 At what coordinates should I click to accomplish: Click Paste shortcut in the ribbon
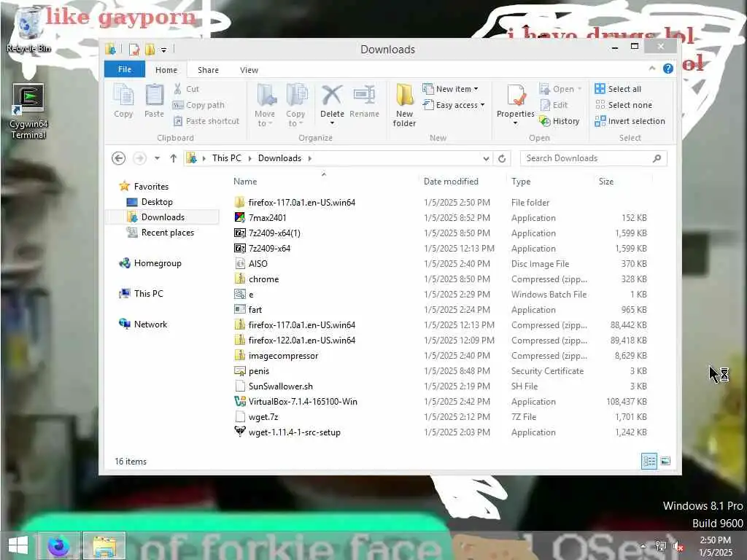[x=206, y=121]
